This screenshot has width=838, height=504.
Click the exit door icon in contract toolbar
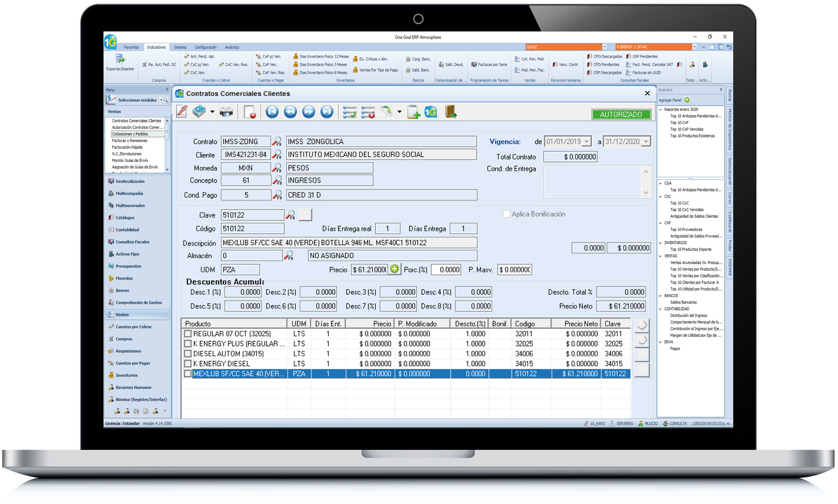tap(451, 112)
